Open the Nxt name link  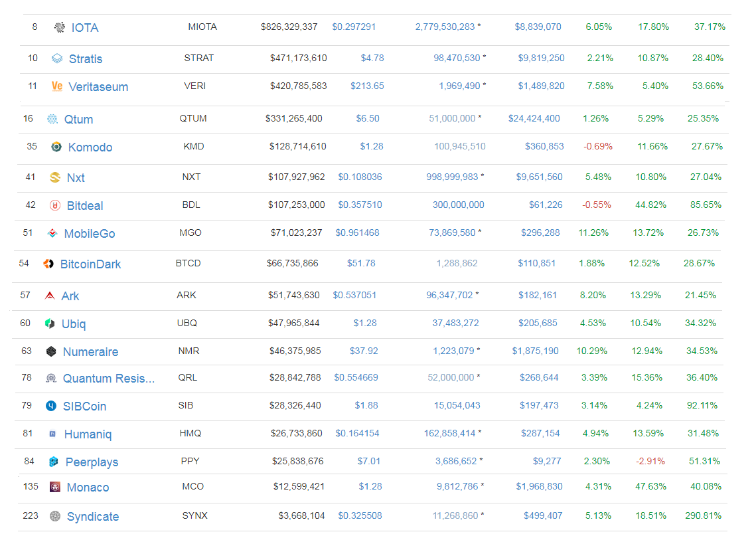point(76,178)
